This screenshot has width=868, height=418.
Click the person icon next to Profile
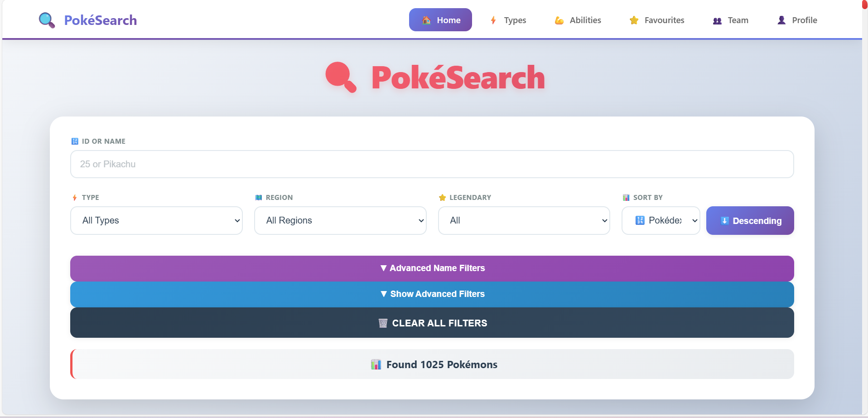781,20
